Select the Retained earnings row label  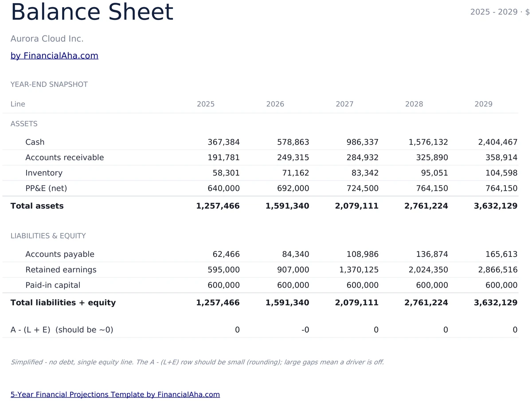tap(61, 270)
